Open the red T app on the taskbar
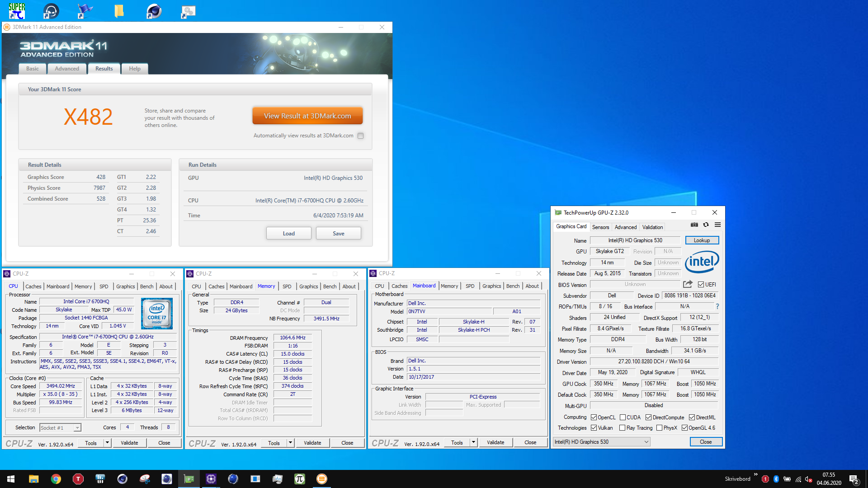The width and height of the screenshot is (868, 488). click(x=78, y=479)
